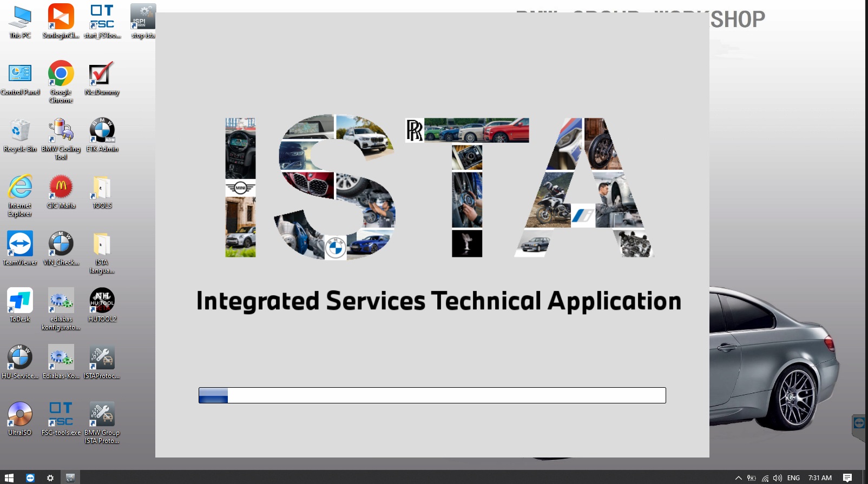Select the ETK Admin desktop icon
868x484 pixels.
(x=102, y=135)
